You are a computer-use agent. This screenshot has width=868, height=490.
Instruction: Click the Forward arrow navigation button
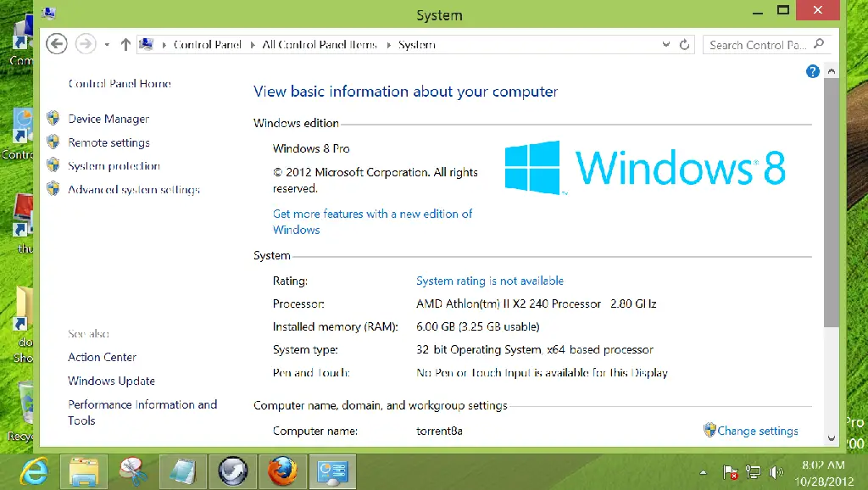point(86,44)
